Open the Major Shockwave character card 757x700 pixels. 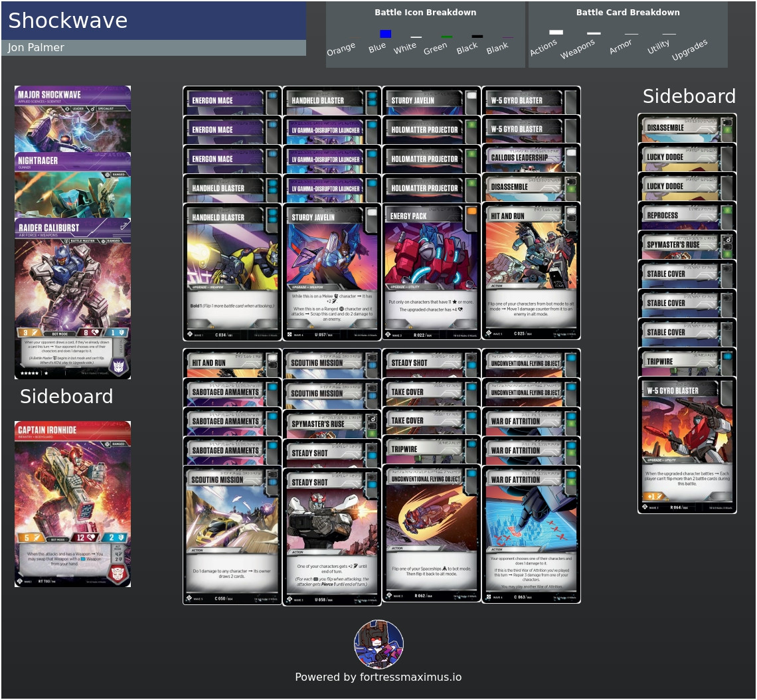click(72, 119)
